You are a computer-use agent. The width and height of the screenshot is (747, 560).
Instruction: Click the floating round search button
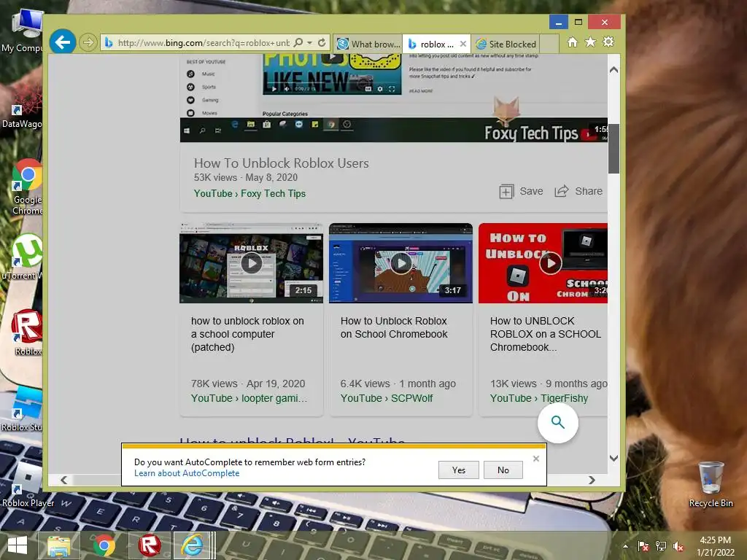click(x=558, y=422)
